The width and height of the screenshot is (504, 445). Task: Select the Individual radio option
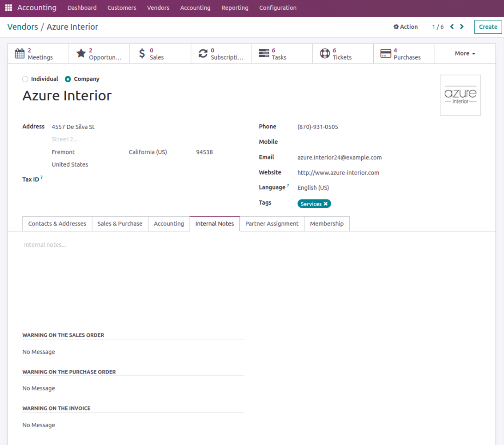[x=25, y=79]
